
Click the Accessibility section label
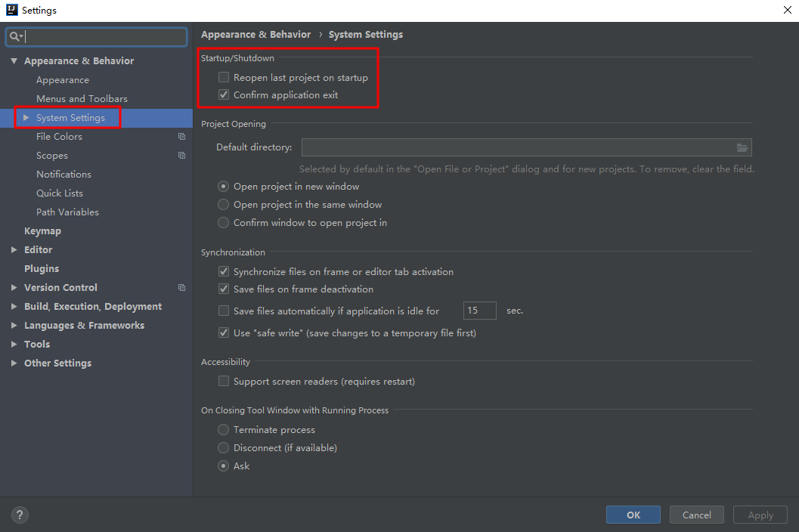click(x=226, y=362)
